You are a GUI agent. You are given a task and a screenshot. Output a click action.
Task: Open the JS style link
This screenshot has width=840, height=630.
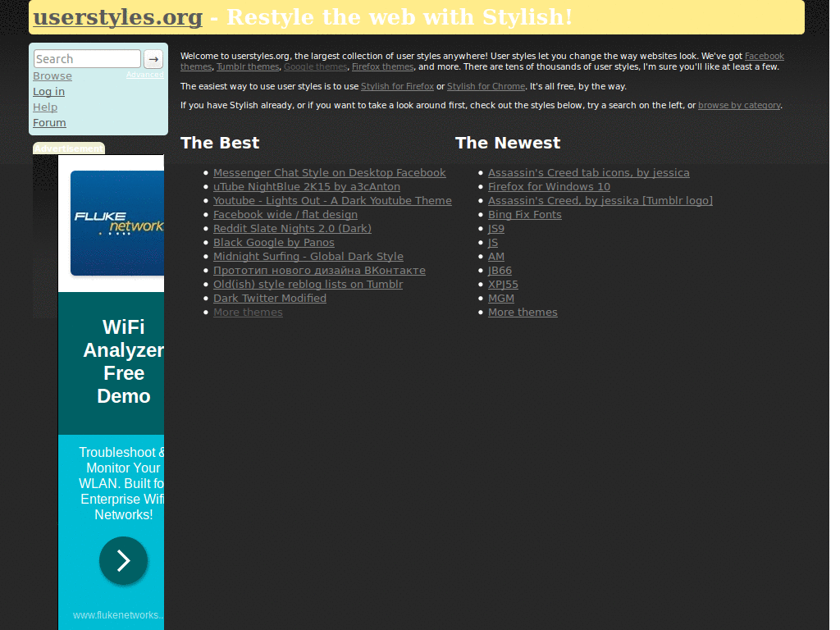493,243
